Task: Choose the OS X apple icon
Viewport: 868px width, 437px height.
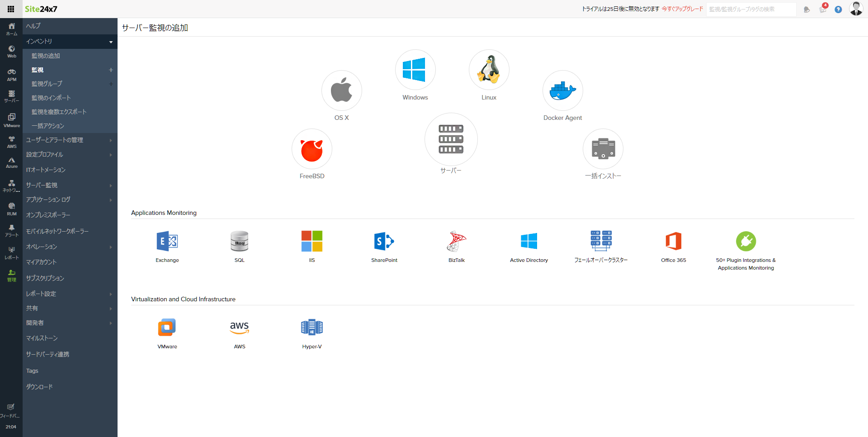Action: pyautogui.click(x=341, y=90)
